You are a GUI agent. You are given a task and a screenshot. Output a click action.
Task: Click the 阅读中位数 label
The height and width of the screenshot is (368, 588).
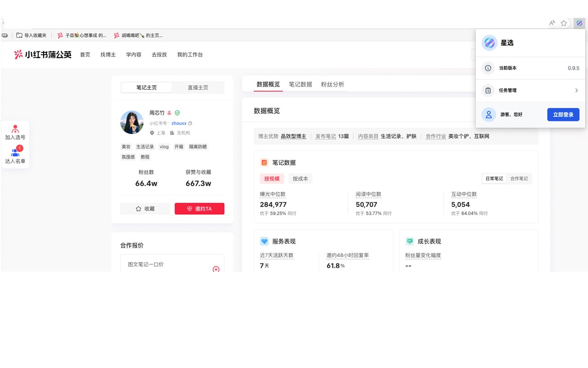tap(368, 194)
